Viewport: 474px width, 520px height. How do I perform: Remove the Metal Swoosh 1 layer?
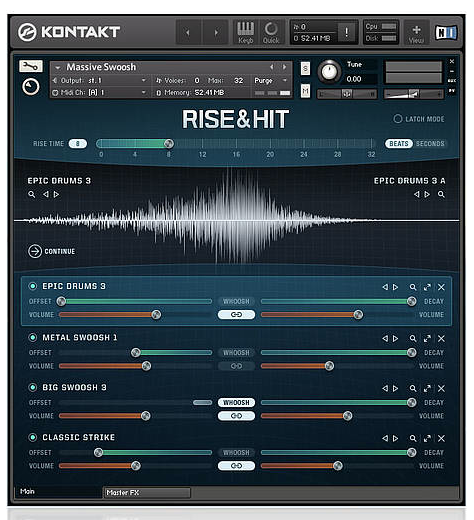point(441,338)
